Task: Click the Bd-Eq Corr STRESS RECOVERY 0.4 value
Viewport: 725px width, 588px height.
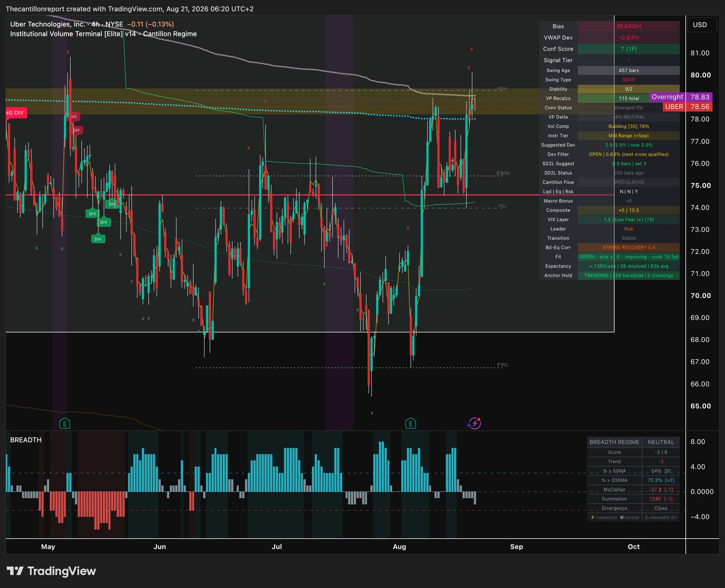Action: (x=629, y=247)
